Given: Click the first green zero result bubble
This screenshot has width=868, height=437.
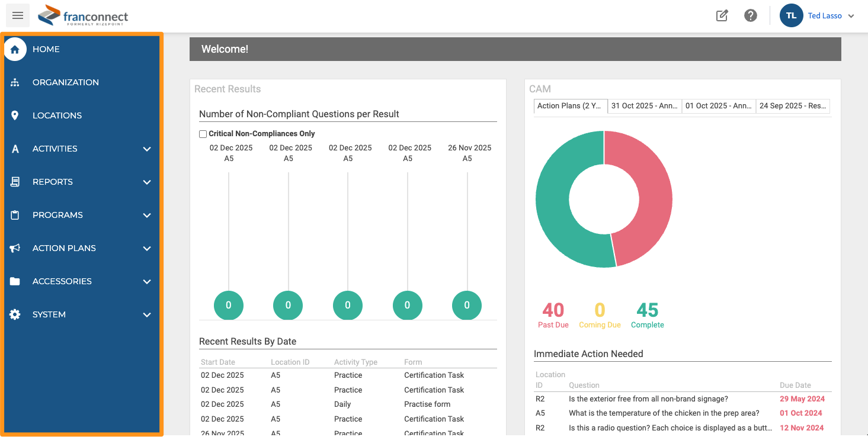Looking at the screenshot, I should click(x=229, y=306).
